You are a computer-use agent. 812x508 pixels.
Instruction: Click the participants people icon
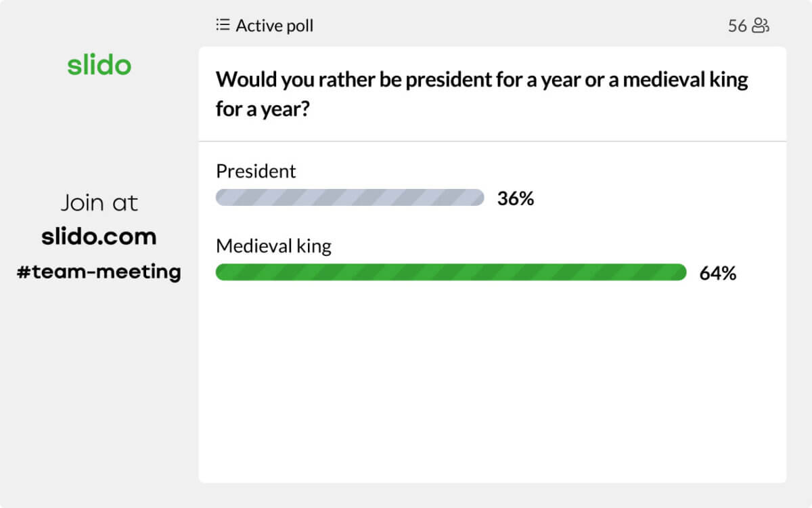761,26
